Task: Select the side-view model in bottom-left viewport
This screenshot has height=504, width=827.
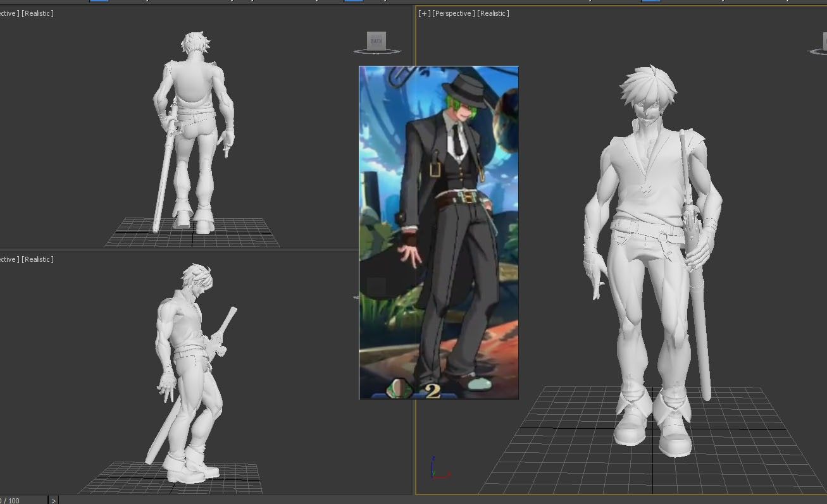Action: point(190,373)
